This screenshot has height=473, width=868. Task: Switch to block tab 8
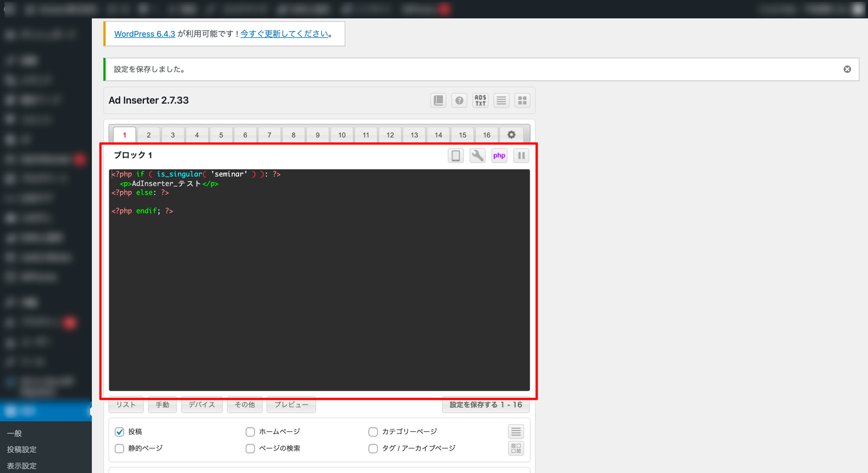pos(293,135)
